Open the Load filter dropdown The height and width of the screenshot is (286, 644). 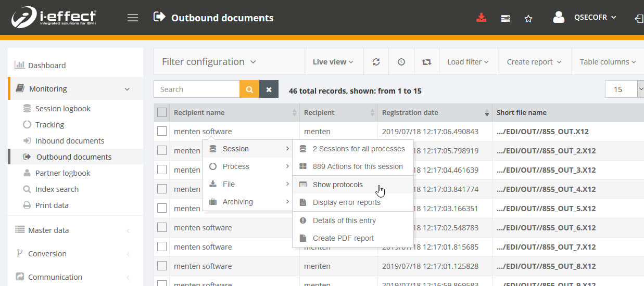coord(468,62)
